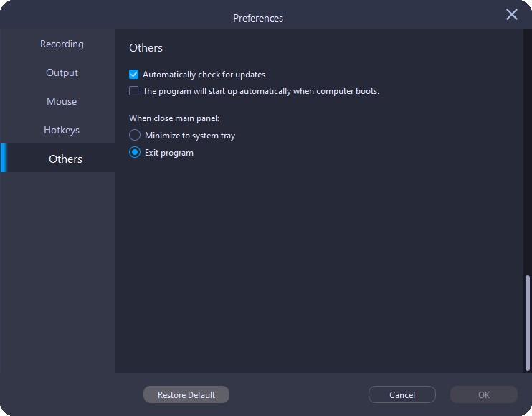
Task: Click the vertical scrollbar thumb
Action: [x=528, y=323]
